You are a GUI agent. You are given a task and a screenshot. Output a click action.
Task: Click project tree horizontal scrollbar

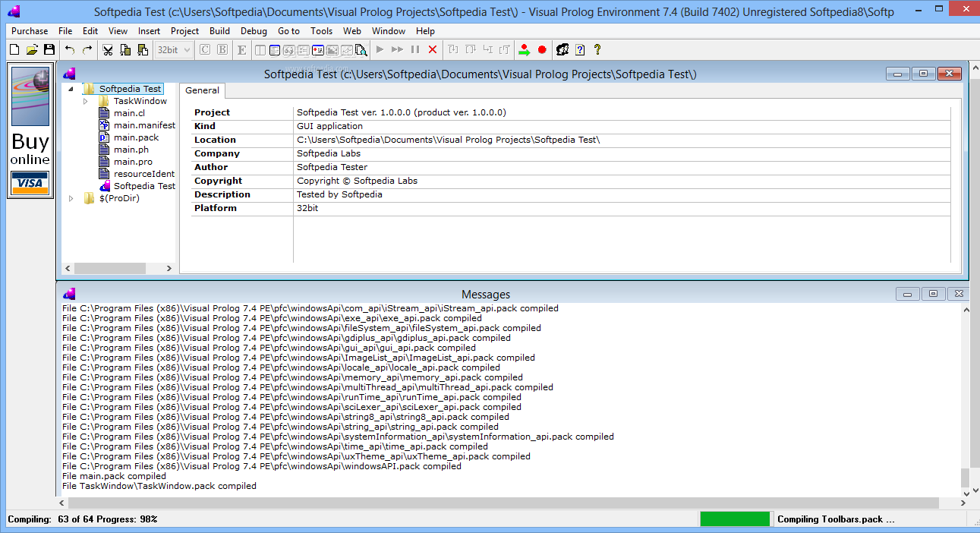coord(119,268)
